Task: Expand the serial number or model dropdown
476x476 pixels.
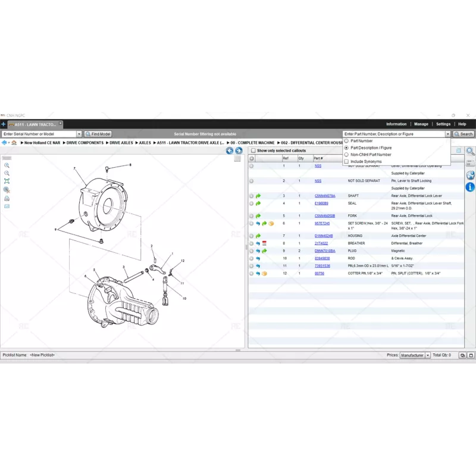Action: [79, 134]
